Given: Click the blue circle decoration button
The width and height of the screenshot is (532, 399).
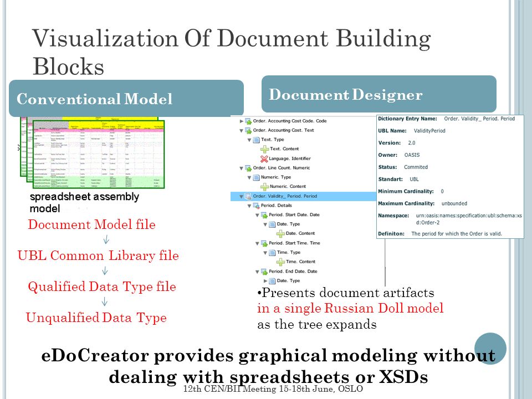Looking at the screenshot, I should tap(490, 349).
